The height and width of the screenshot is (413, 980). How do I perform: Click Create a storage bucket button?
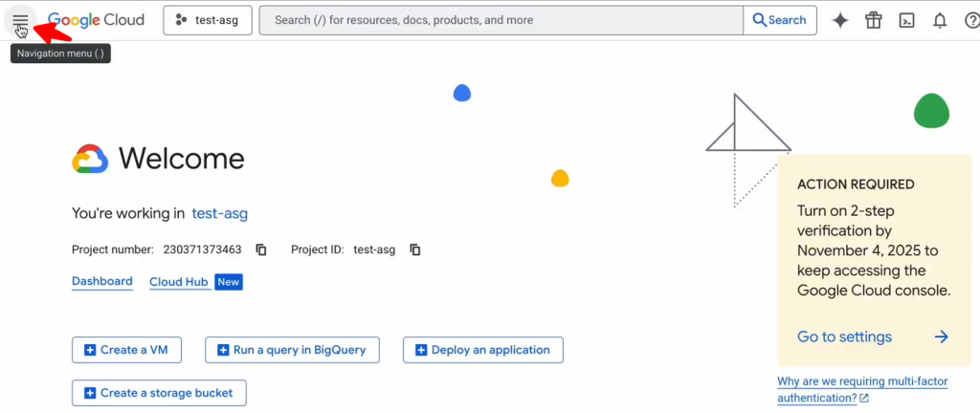[x=159, y=393]
